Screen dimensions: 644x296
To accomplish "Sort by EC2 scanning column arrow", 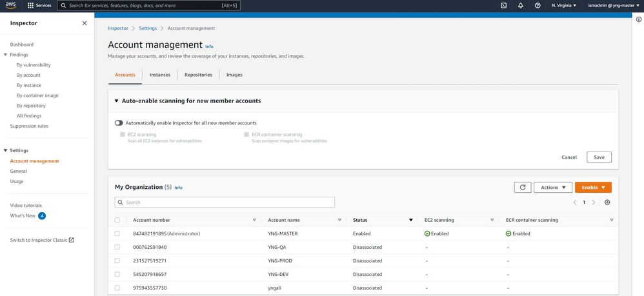I will tap(492, 220).
